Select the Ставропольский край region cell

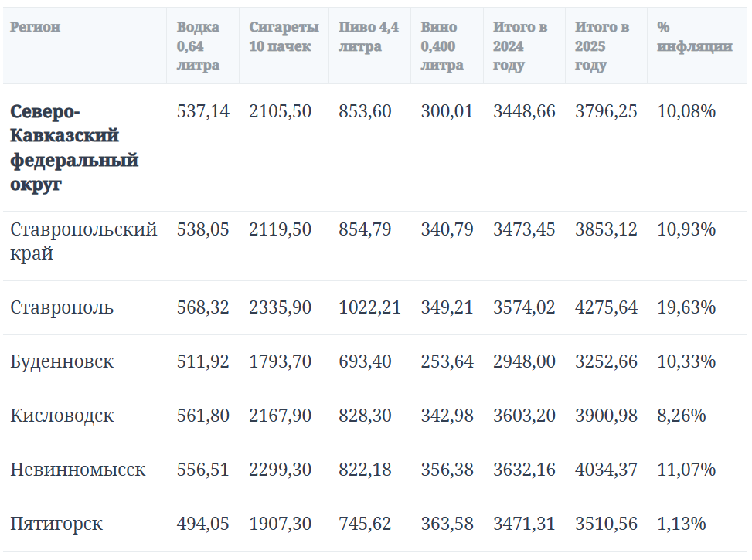(83, 241)
